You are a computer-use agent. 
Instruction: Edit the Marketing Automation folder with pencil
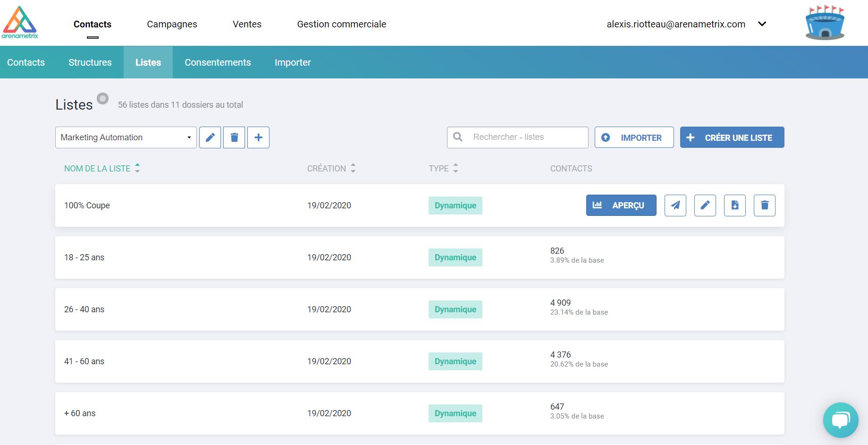click(210, 137)
